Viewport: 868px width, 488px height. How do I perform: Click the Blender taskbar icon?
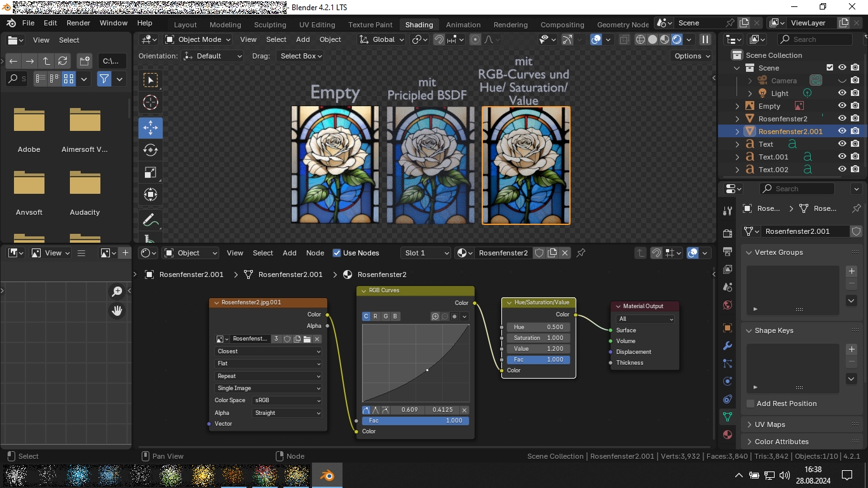tap(326, 475)
